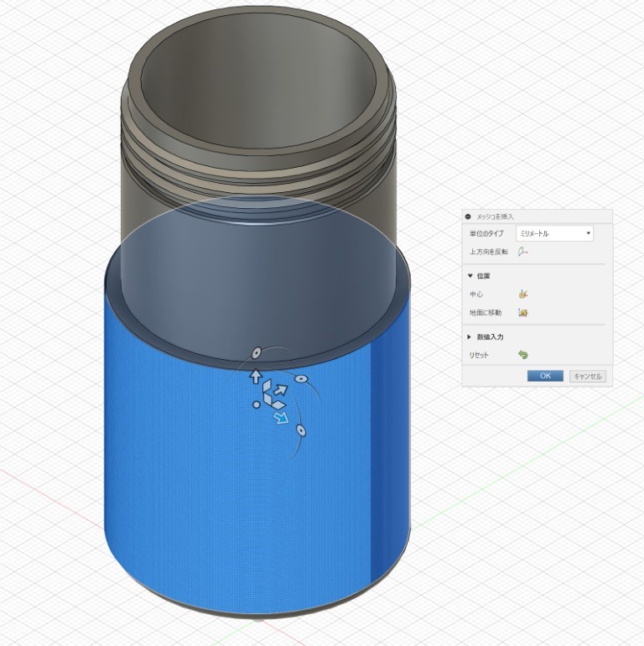Expand the 数値入力 section

pos(470,336)
